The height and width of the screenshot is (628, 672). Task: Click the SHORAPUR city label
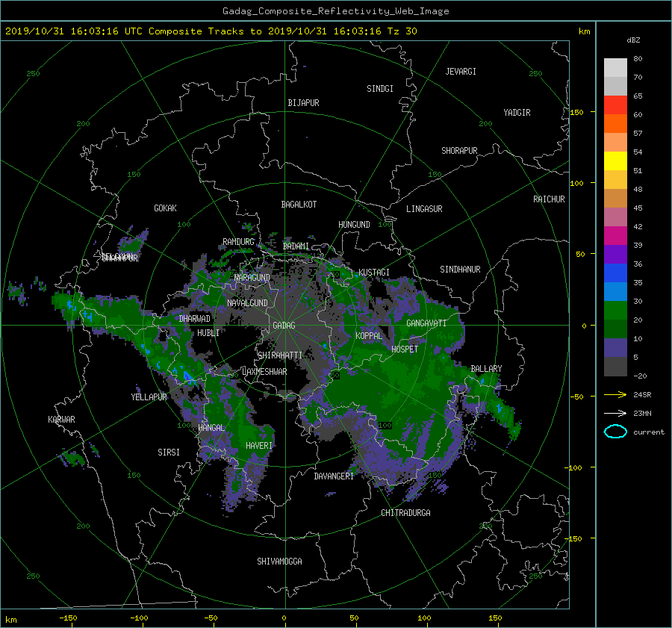[x=459, y=151]
